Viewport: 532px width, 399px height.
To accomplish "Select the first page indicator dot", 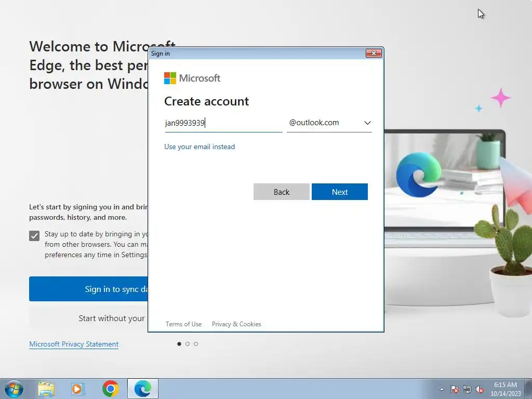I will click(x=179, y=344).
